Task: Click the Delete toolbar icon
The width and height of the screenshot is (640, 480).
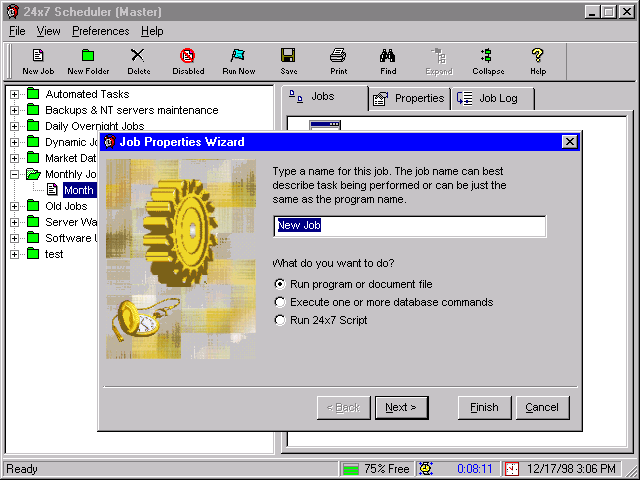Action: 138,56
